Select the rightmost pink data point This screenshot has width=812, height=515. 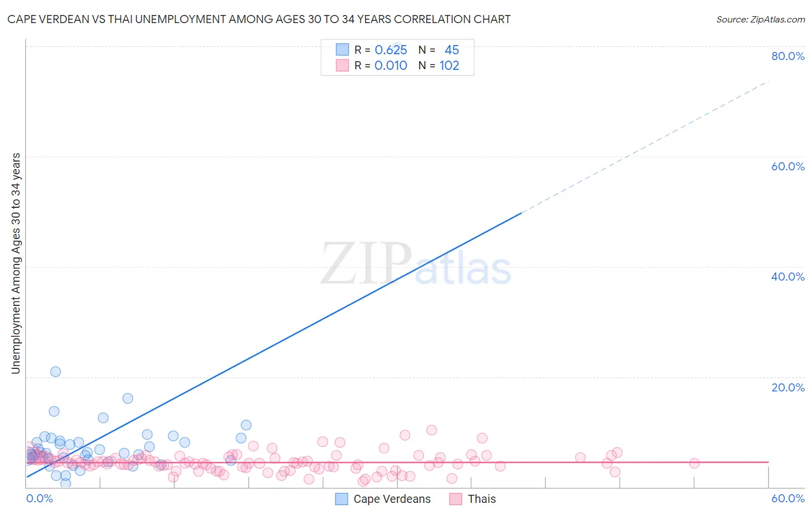694,463
